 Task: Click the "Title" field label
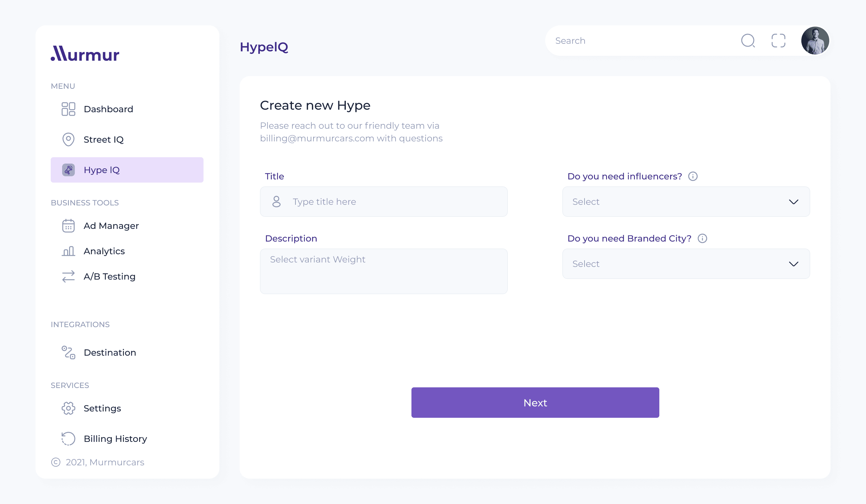tap(274, 176)
